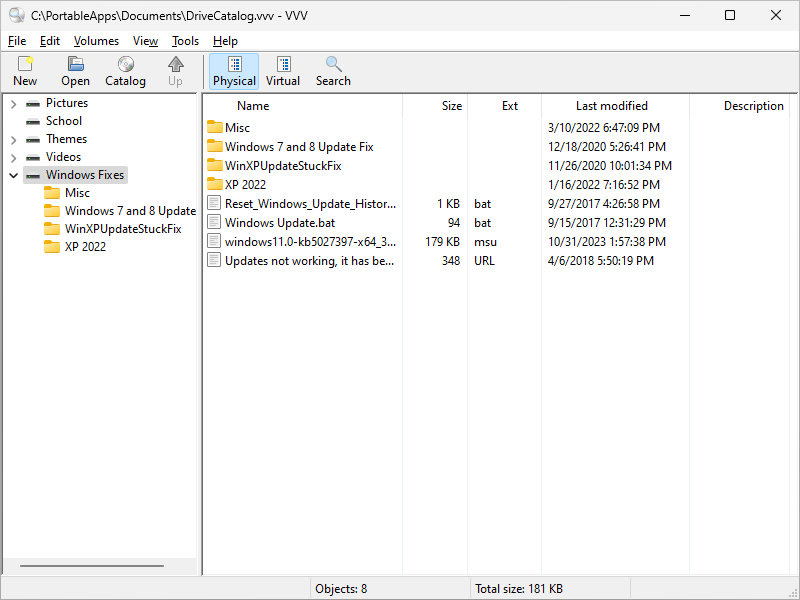Open the Tools menu

coord(185,41)
